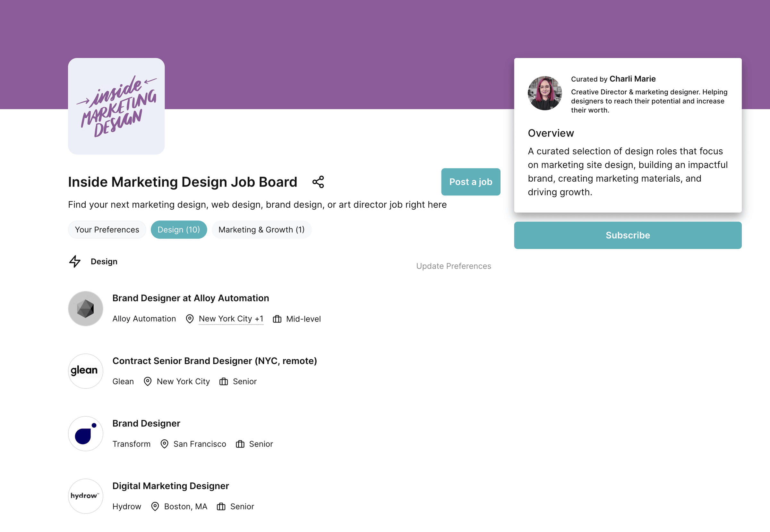This screenshot has width=770, height=532.
Task: Click the Post a job button
Action: (471, 181)
